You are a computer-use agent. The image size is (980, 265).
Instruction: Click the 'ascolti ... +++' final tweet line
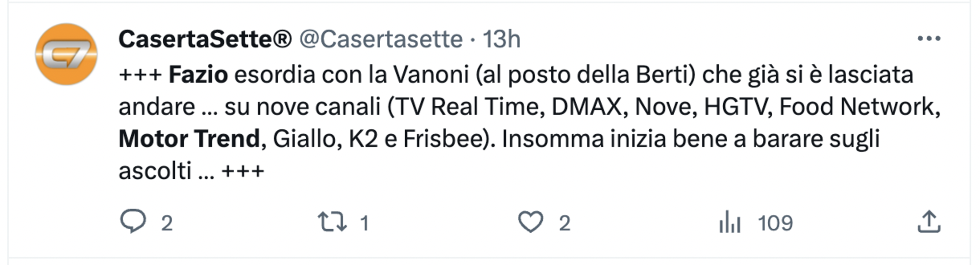192,171
